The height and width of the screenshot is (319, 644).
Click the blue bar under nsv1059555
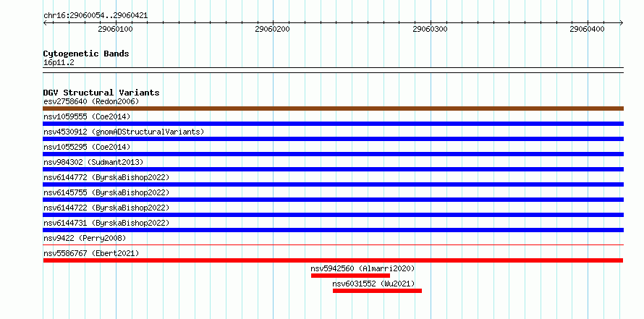tap(334, 124)
